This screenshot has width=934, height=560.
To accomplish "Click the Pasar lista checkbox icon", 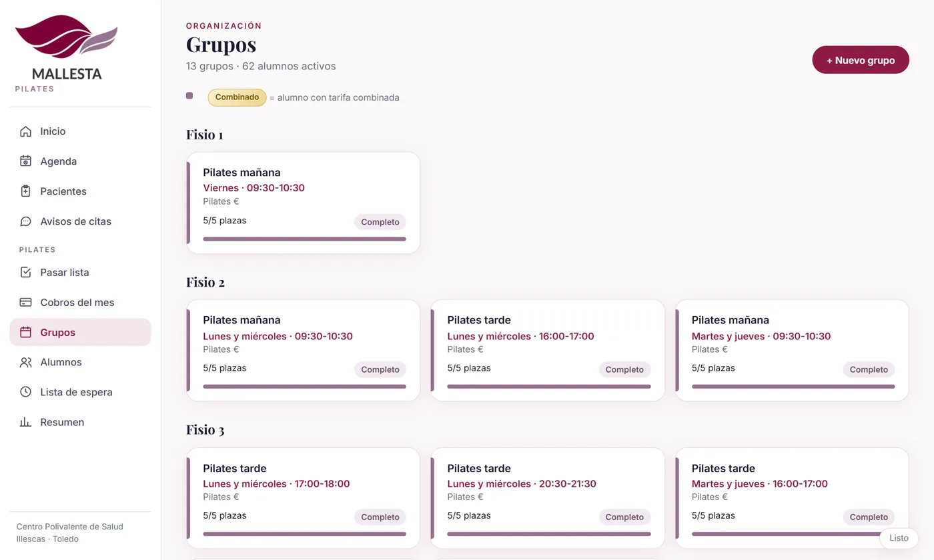I will tap(25, 272).
